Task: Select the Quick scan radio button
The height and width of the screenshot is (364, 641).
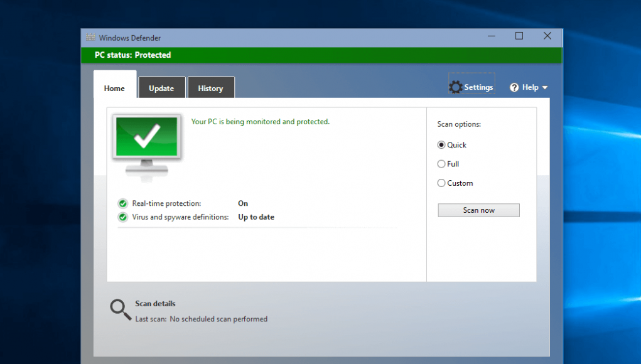Action: 441,145
